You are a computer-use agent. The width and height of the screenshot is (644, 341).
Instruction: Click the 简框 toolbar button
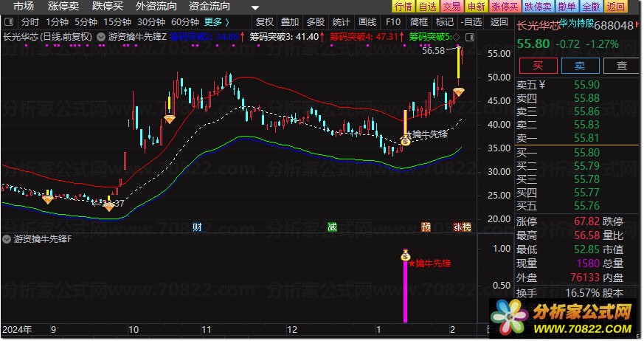pos(419,22)
